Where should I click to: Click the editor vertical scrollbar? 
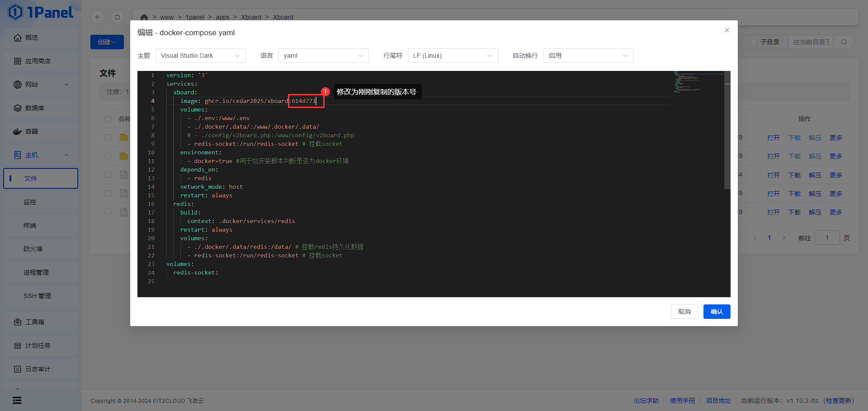(727, 130)
